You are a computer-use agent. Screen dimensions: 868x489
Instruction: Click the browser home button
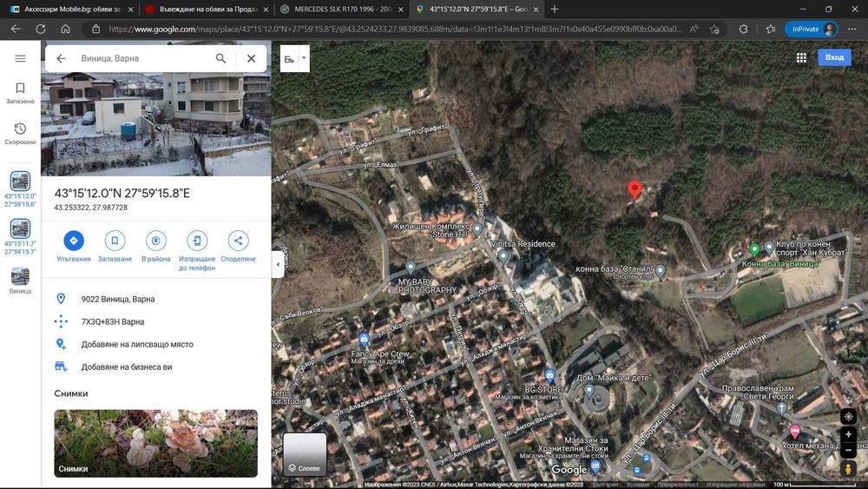(x=65, y=29)
